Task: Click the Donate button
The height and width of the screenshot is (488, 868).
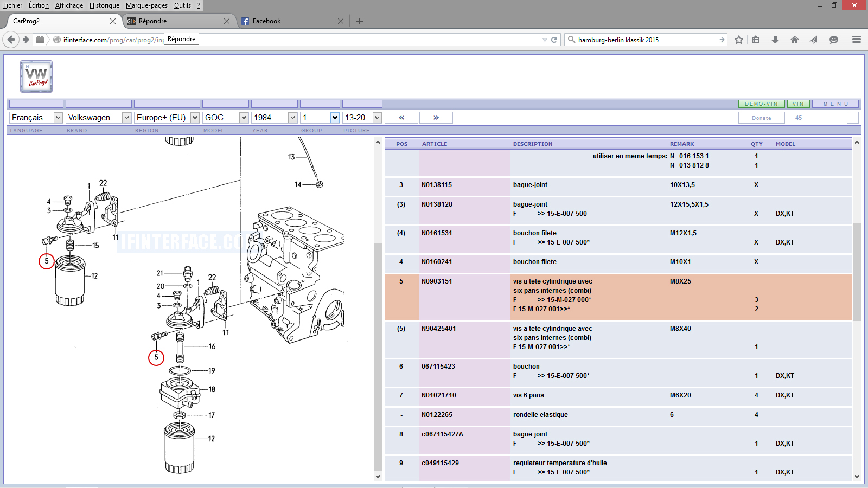Action: coord(762,118)
